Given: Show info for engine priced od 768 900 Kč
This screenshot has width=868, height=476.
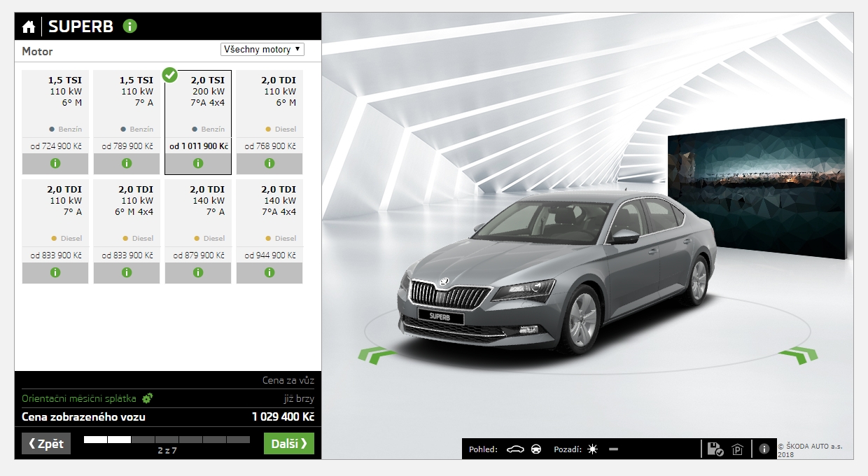Looking at the screenshot, I should (269, 163).
